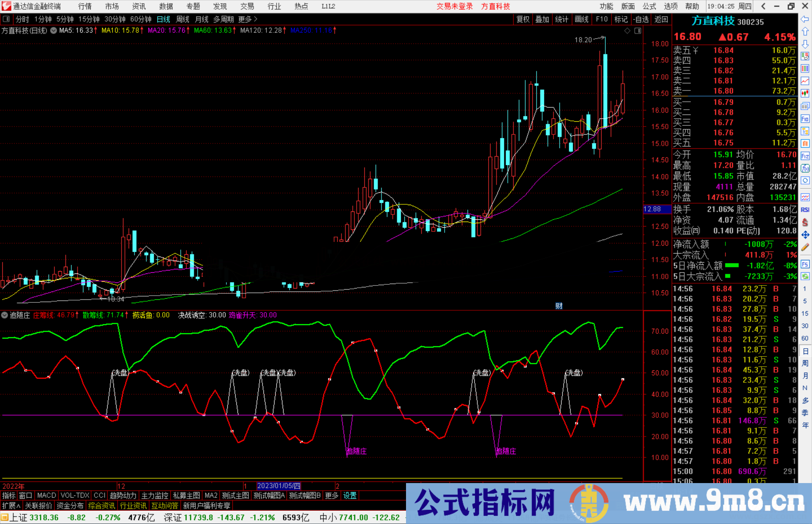Click 交易未登录 to log in for trading
The image size is (812, 524).
point(455,6)
